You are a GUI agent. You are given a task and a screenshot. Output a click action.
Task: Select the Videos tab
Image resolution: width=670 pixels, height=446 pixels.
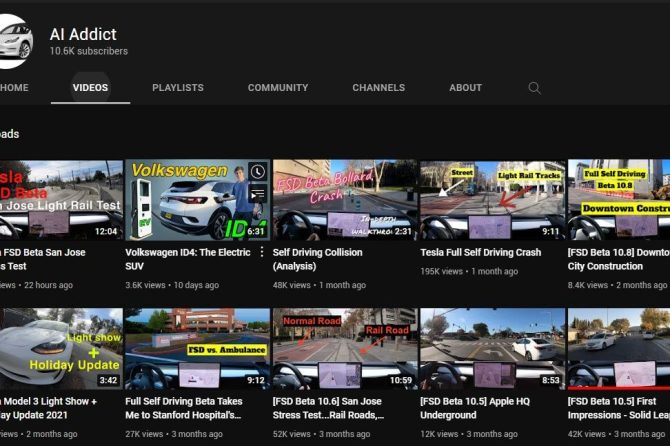pos(90,88)
